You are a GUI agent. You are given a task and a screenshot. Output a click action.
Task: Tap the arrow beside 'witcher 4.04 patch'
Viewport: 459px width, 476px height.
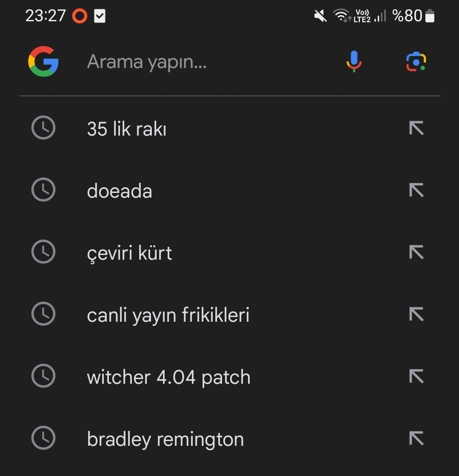416,377
